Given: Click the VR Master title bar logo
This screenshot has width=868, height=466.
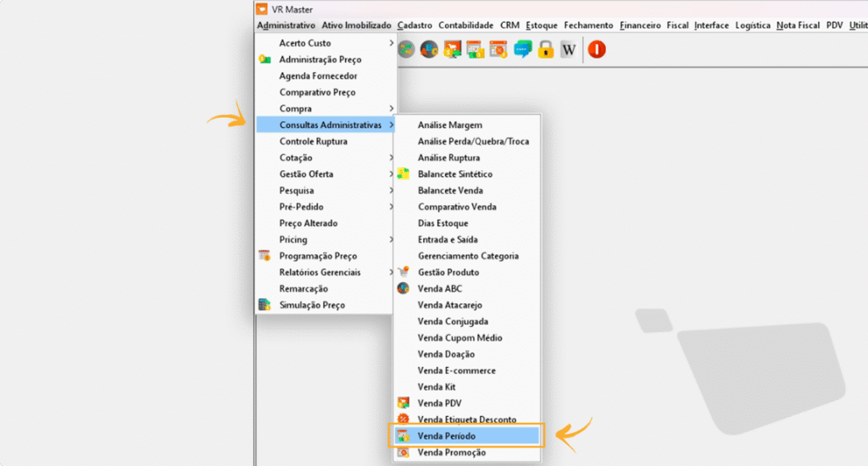Looking at the screenshot, I should pyautogui.click(x=262, y=8).
